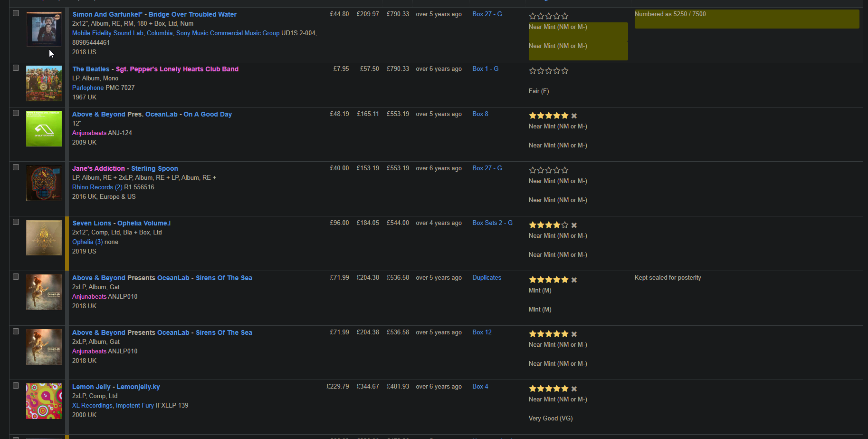
Task: Open the Impotent Fury label link
Action: [x=135, y=406]
